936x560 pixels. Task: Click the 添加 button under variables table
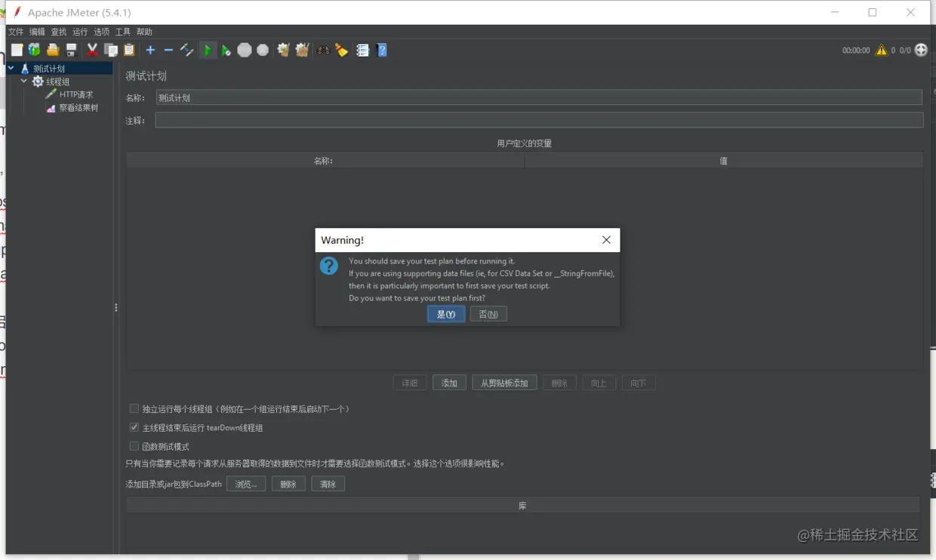pos(449,383)
